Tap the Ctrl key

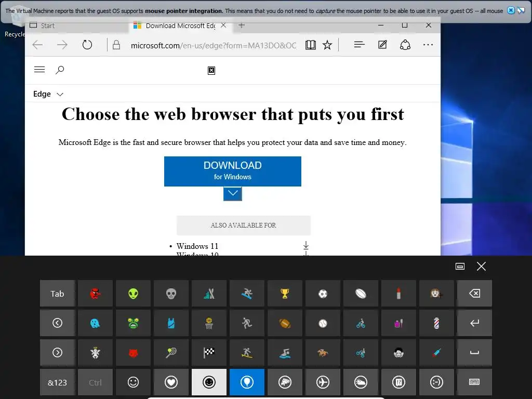[x=96, y=382]
